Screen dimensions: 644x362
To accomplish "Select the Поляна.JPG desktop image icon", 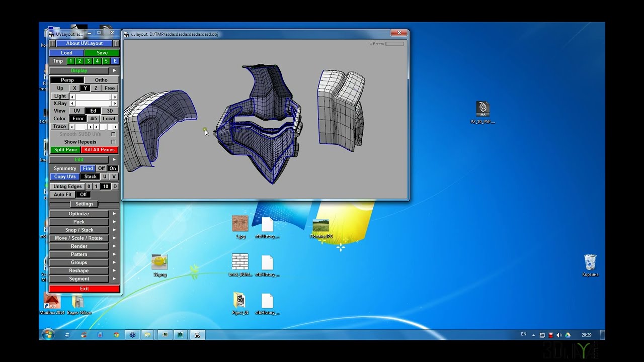I will point(321,229).
